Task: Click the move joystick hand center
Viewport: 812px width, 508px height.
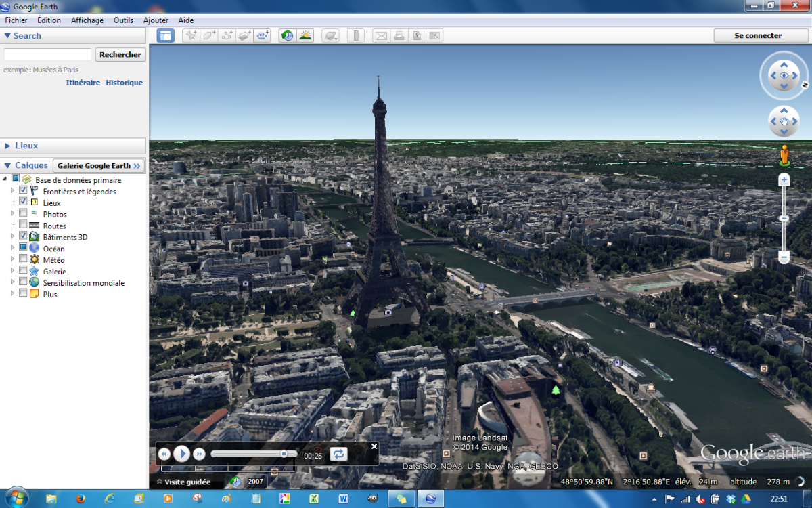Action: click(x=784, y=122)
